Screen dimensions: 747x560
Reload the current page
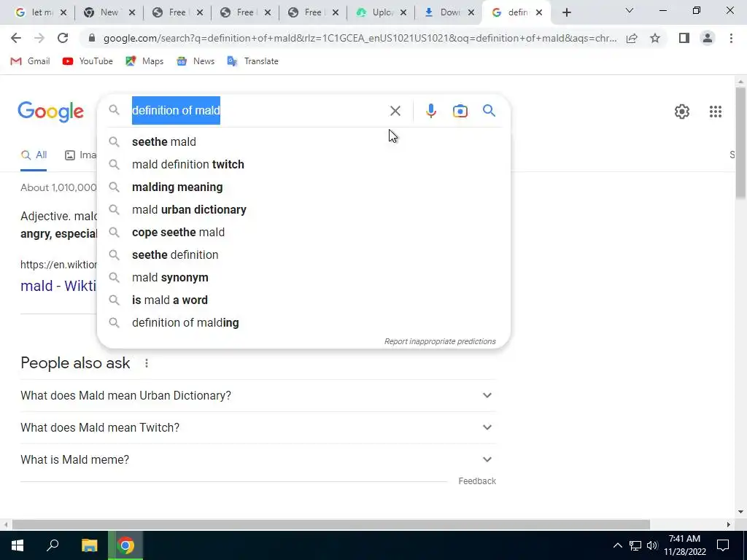pos(63,38)
